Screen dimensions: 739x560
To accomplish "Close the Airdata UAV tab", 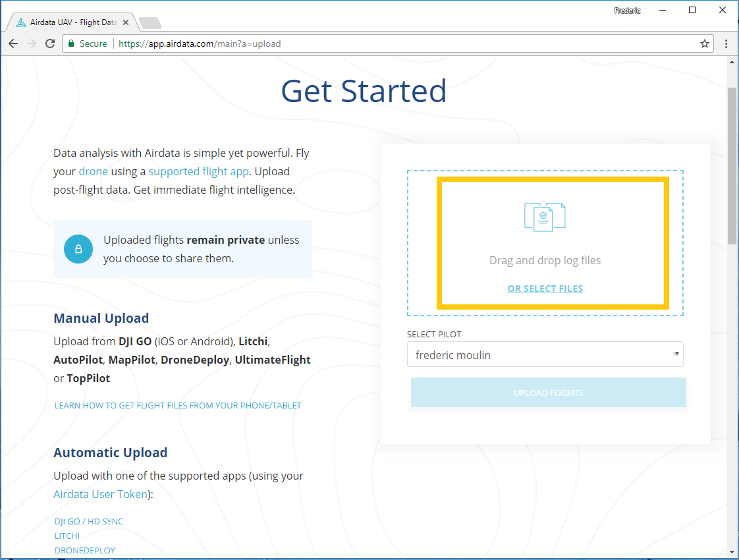I will click(126, 22).
